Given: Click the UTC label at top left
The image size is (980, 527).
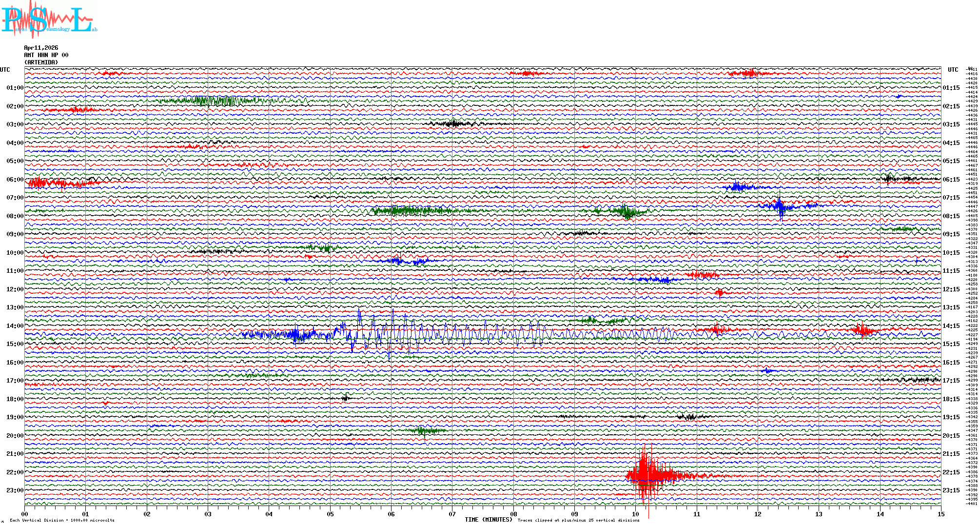Looking at the screenshot, I should tap(5, 70).
